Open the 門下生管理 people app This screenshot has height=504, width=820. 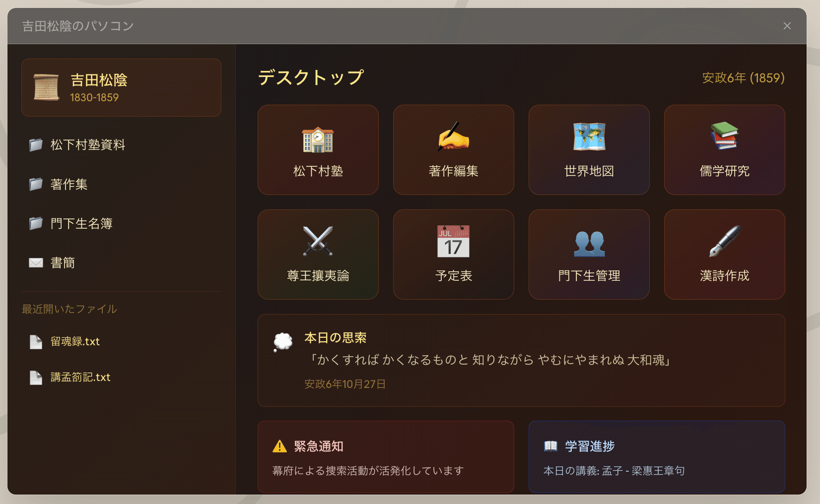[x=589, y=254]
